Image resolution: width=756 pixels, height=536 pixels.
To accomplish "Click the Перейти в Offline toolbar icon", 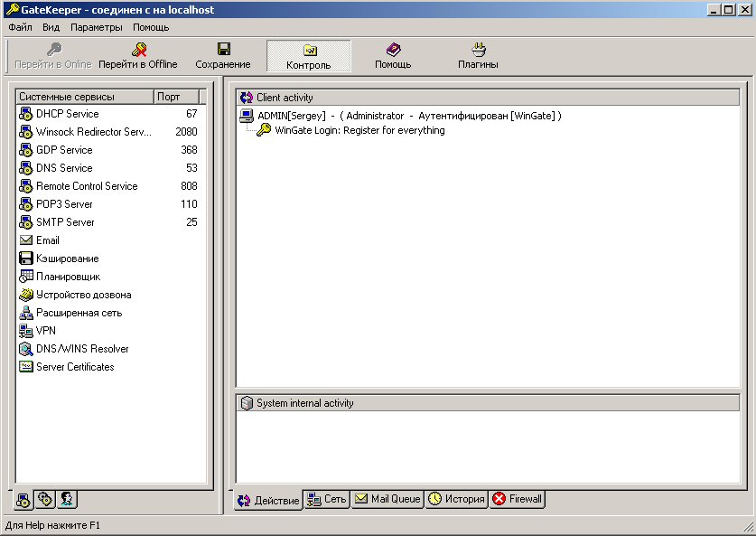I will tap(139, 49).
